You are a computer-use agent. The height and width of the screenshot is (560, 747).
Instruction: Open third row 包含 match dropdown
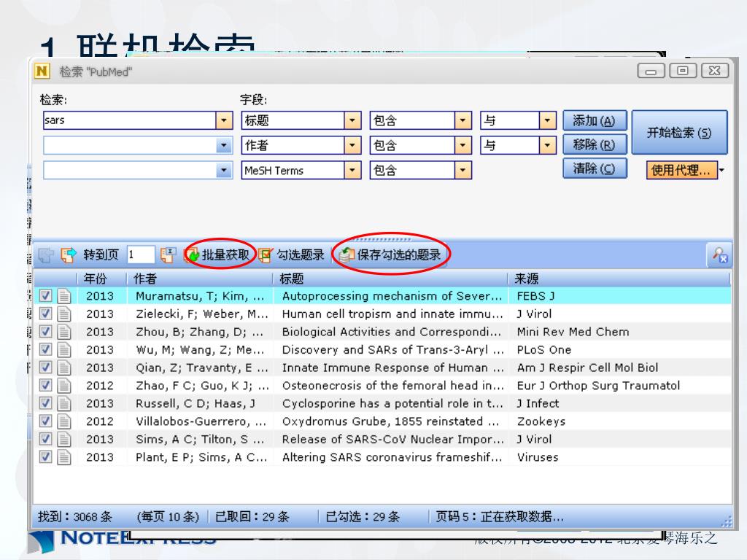(x=462, y=170)
